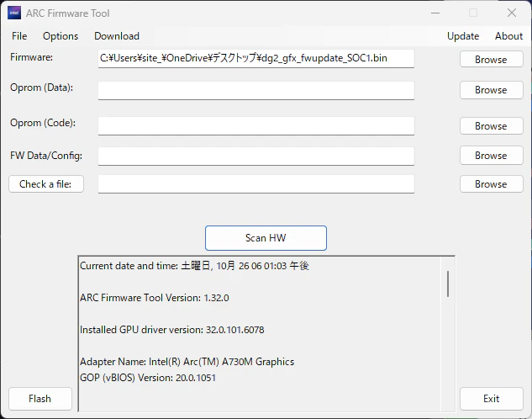Open the Download menu
This screenshot has width=532, height=419.
[117, 36]
